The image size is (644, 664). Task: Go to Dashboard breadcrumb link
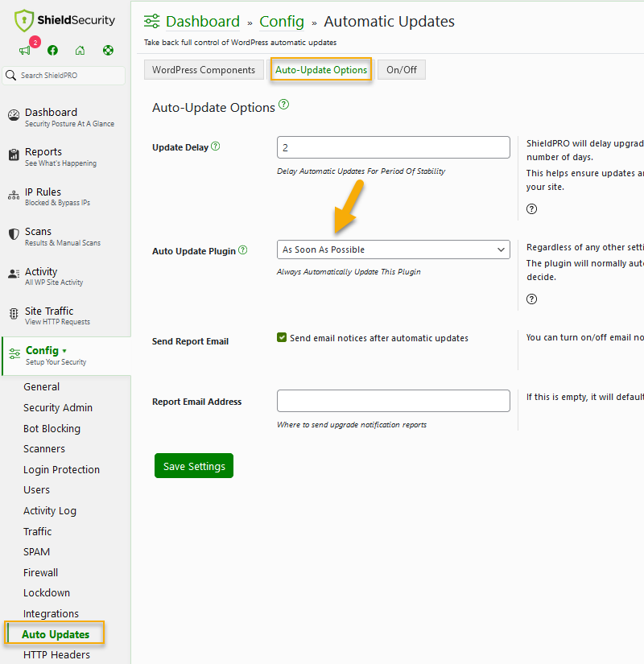click(203, 21)
